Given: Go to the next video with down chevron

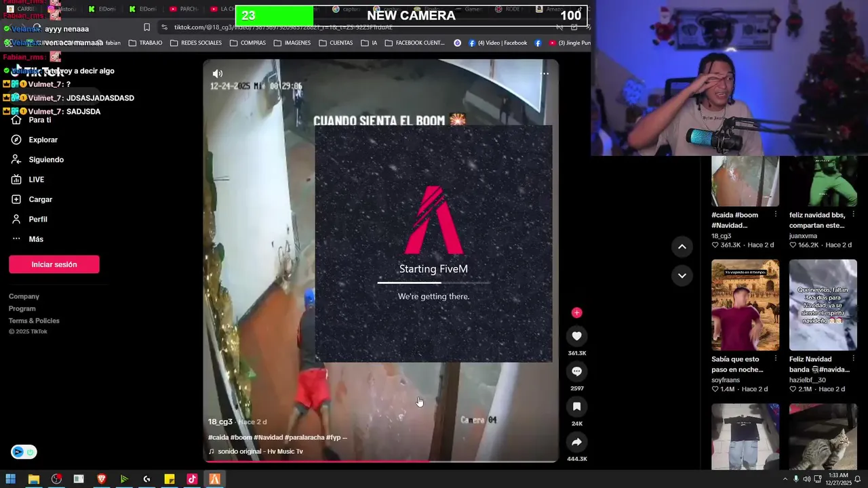Looking at the screenshot, I should pyautogui.click(x=682, y=276).
